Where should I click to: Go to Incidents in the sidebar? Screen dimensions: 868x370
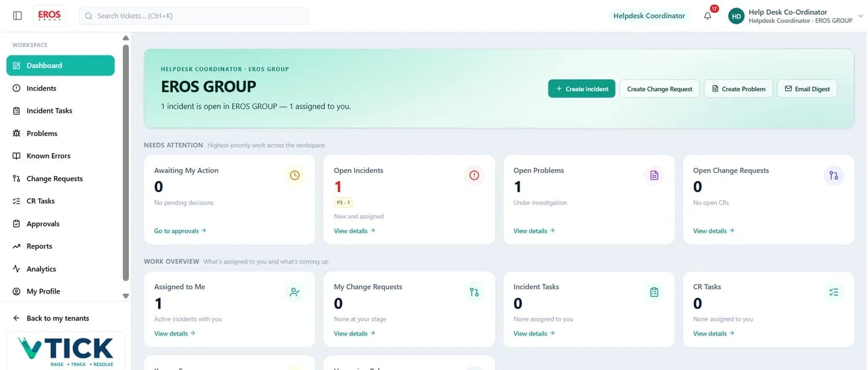pyautogui.click(x=60, y=88)
